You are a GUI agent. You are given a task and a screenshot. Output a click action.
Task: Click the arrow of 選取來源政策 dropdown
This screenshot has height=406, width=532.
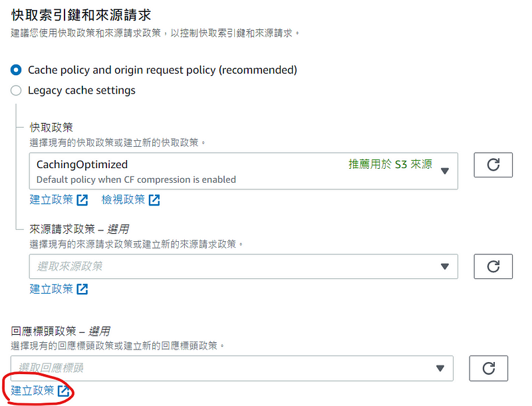tap(445, 266)
